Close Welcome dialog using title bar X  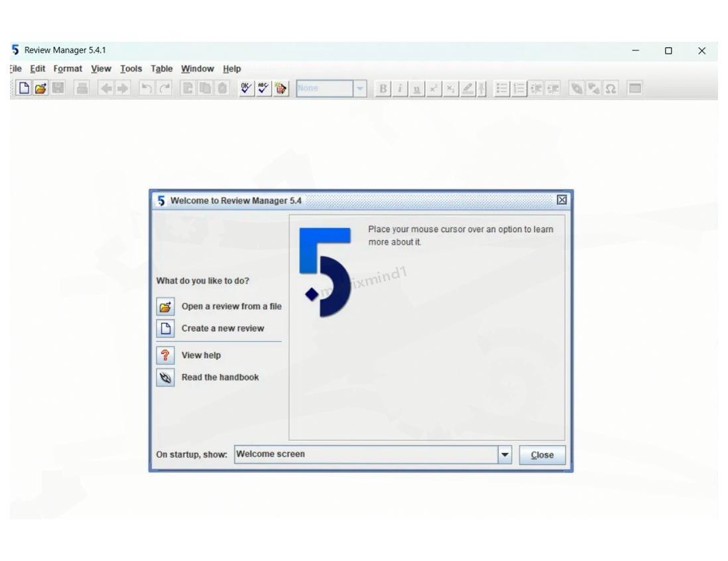[x=562, y=200]
